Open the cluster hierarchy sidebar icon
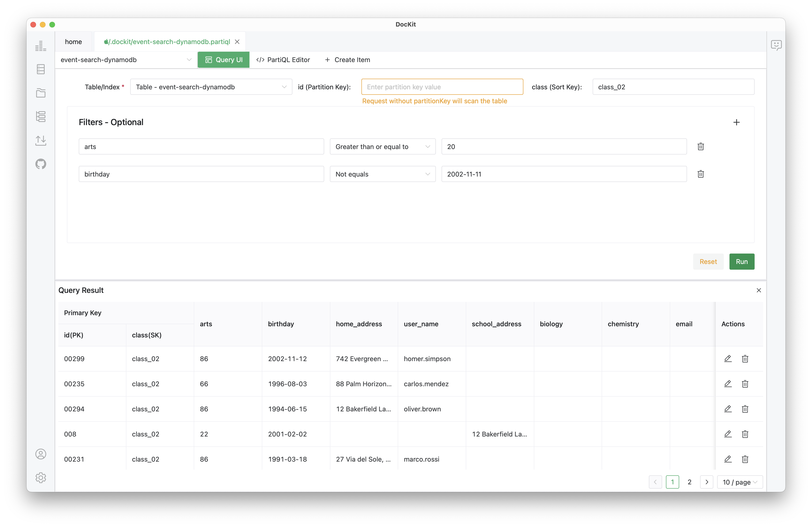The height and width of the screenshot is (527, 812). (41, 116)
